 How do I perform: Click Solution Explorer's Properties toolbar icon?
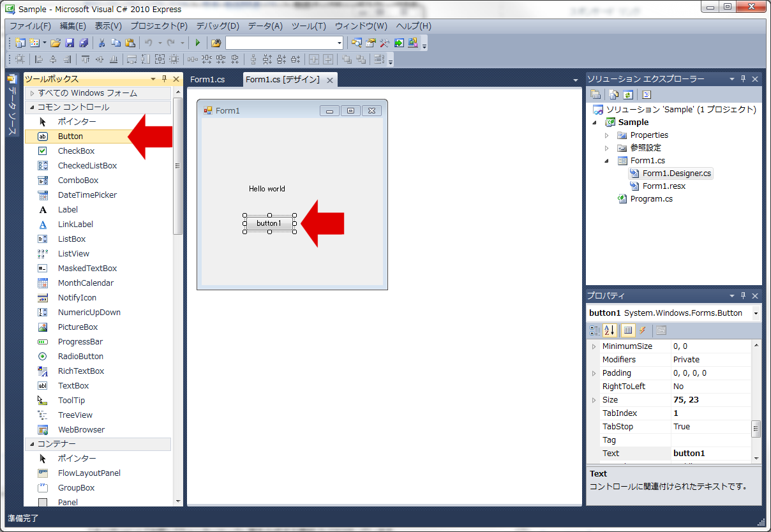coord(595,94)
